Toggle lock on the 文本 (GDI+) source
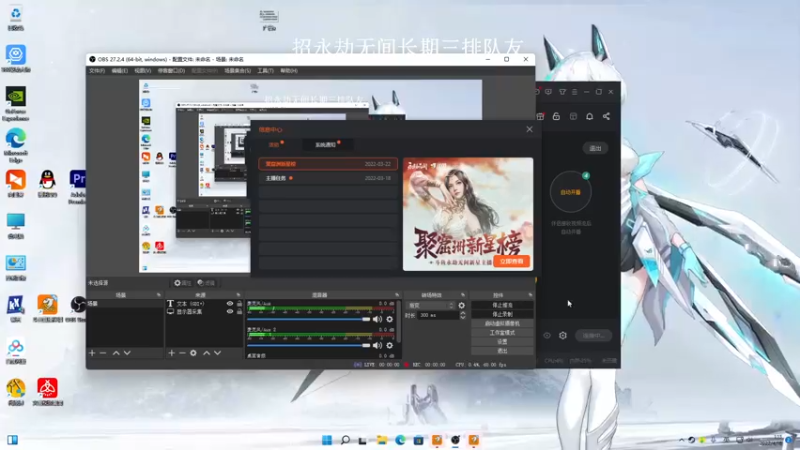This screenshot has width=800, height=450. point(239,304)
